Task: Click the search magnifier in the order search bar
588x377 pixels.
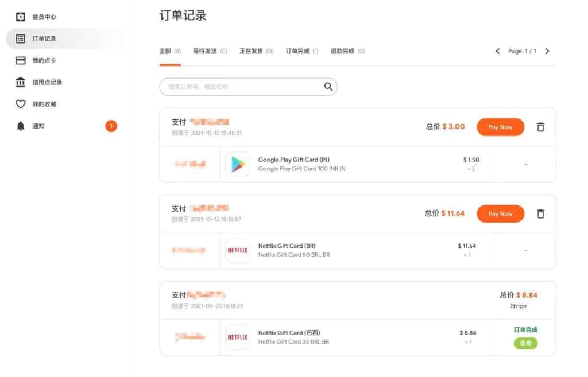Action: coord(328,87)
